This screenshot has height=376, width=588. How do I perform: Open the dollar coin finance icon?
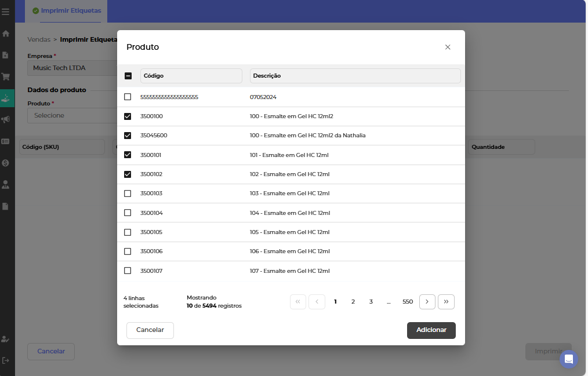click(6, 163)
